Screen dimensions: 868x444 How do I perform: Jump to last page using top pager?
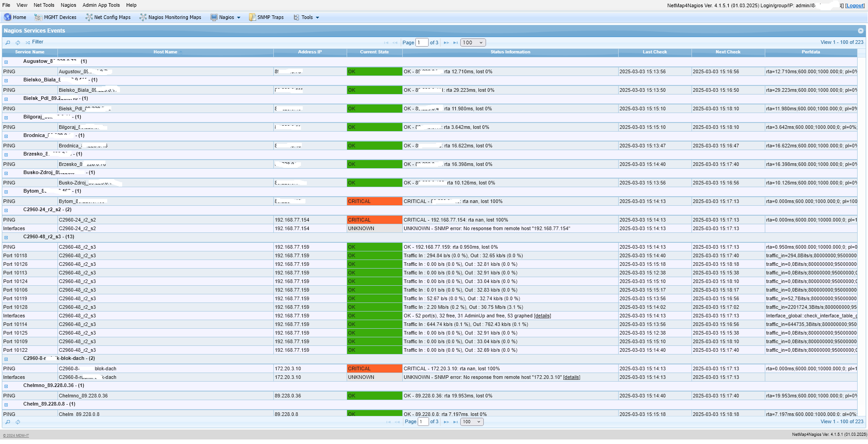click(455, 43)
